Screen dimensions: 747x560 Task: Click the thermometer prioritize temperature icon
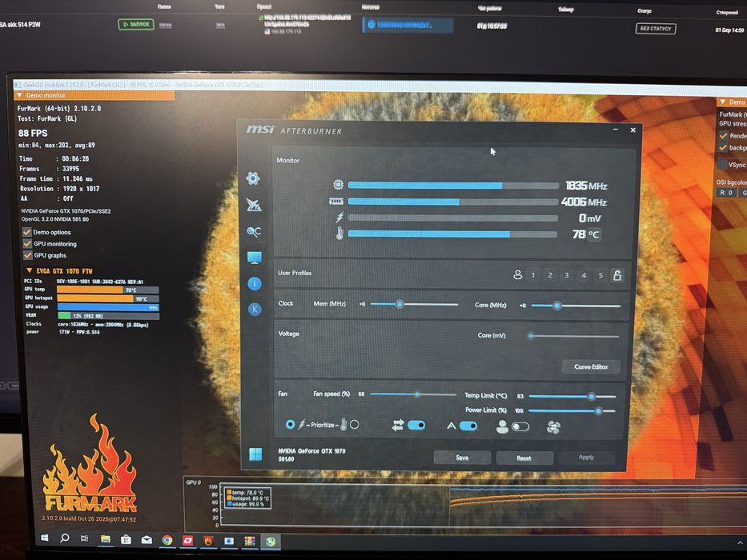pyautogui.click(x=343, y=424)
